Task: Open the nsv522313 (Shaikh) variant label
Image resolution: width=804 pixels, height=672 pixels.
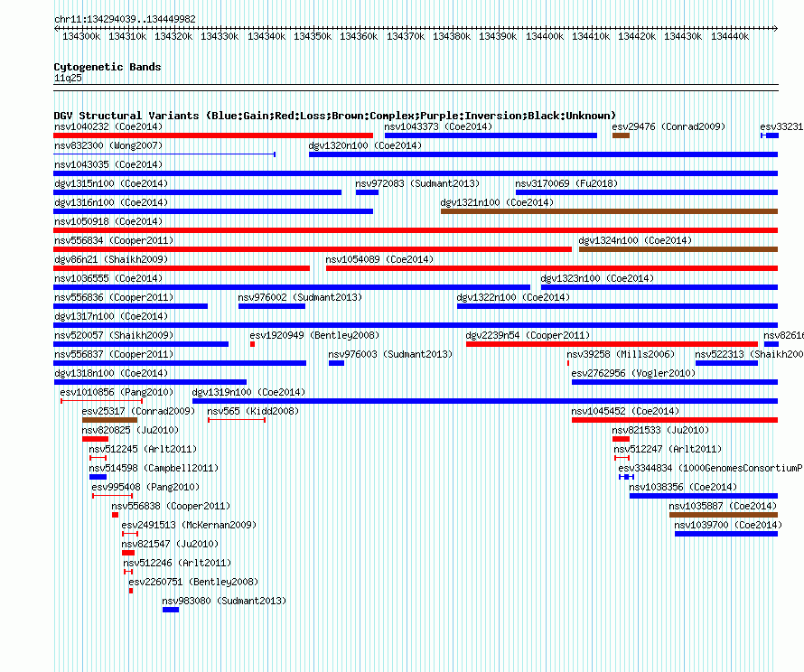Action: click(749, 354)
